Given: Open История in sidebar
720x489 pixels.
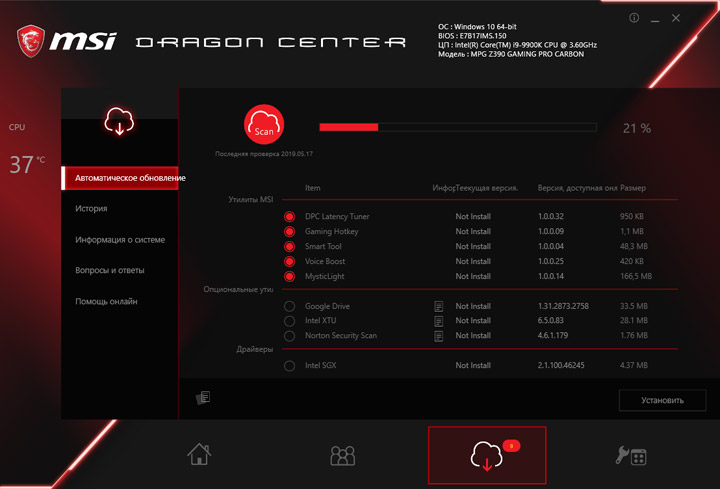Looking at the screenshot, I should [x=91, y=208].
